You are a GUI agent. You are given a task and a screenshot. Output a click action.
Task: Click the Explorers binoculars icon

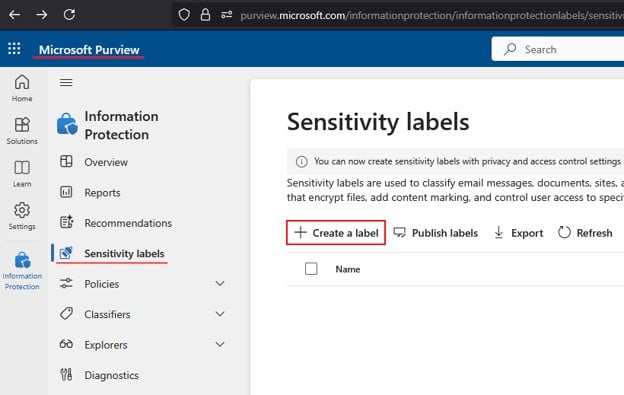(x=66, y=344)
